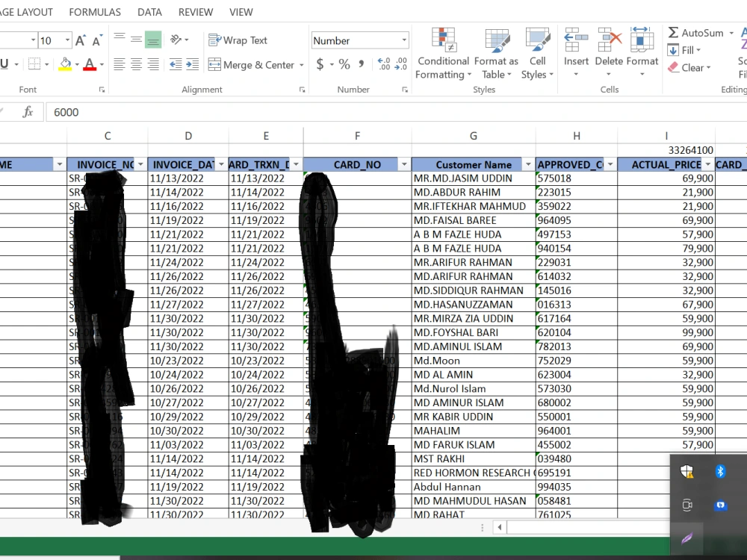Open the ACTUAL_PRICE column filter

(x=707, y=165)
